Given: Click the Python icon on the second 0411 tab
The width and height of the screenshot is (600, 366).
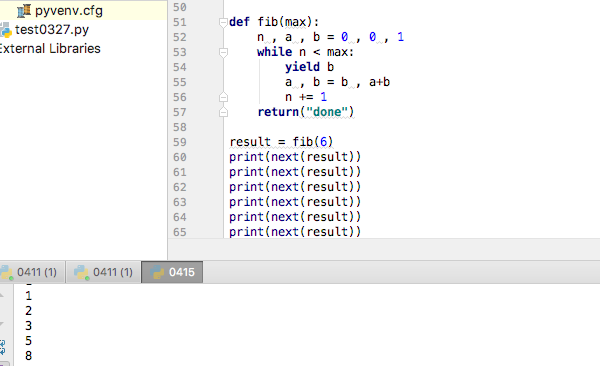Looking at the screenshot, I should tap(82, 272).
